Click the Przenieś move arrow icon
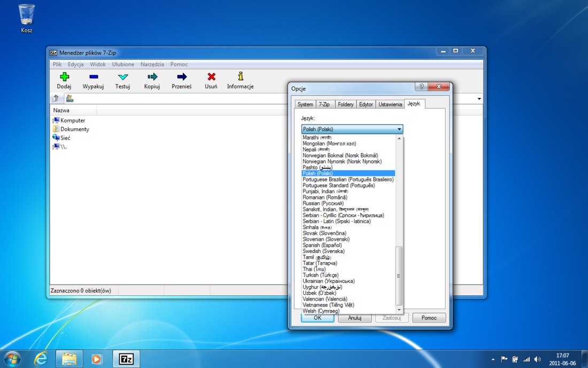 182,77
